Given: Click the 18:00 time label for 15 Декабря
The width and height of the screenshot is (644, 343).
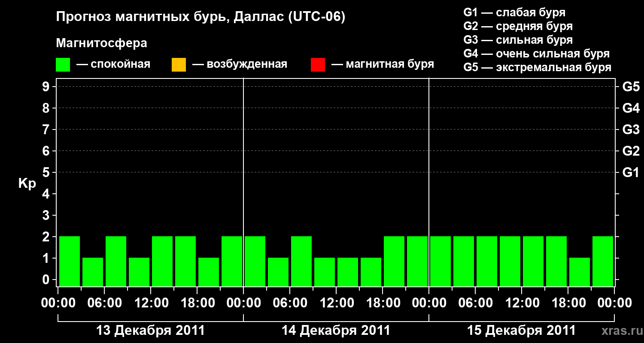Looking at the screenshot, I should tap(568, 303).
